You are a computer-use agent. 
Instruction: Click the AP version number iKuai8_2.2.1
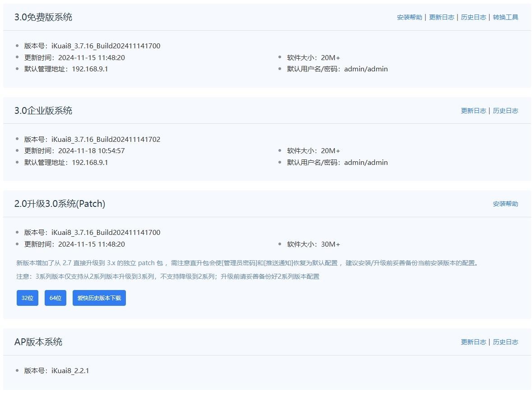click(x=70, y=371)
